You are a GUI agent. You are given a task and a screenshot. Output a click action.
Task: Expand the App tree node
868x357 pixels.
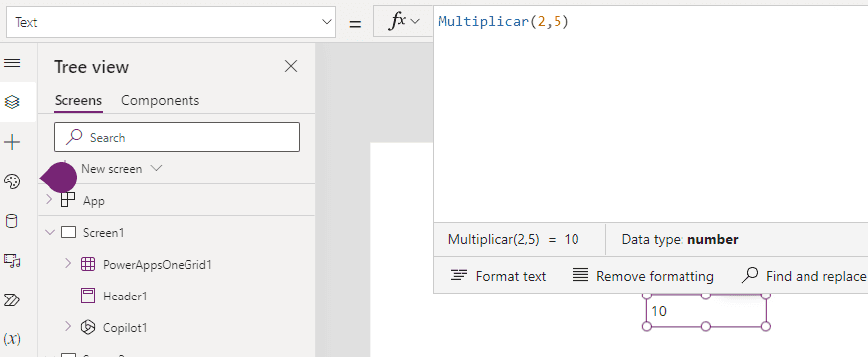point(49,200)
